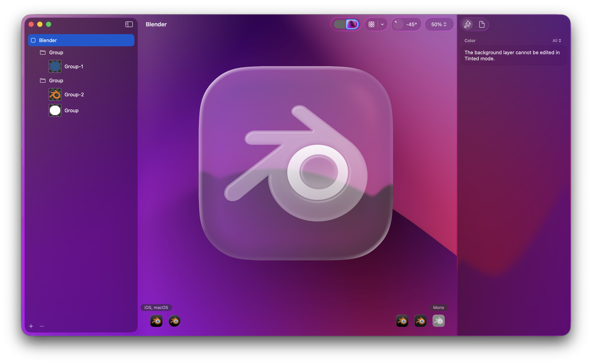Select the middle dark appearance preview icon
592x364 pixels.
[x=420, y=321]
